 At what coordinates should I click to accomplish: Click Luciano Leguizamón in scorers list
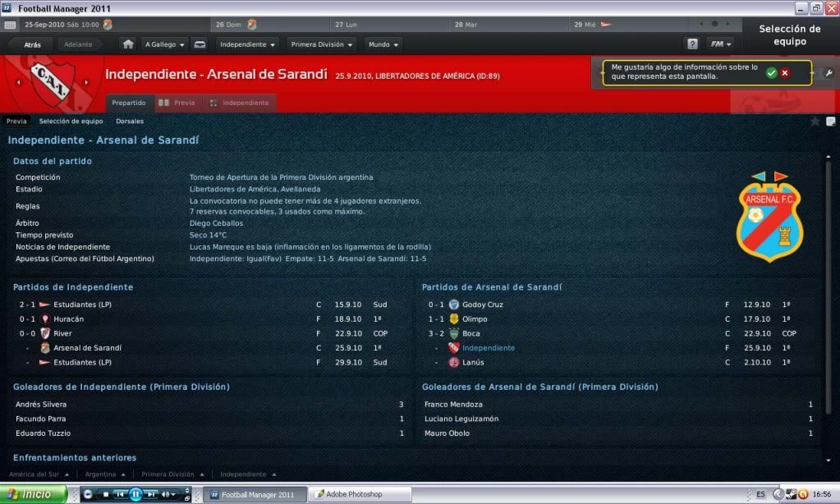coord(461,419)
